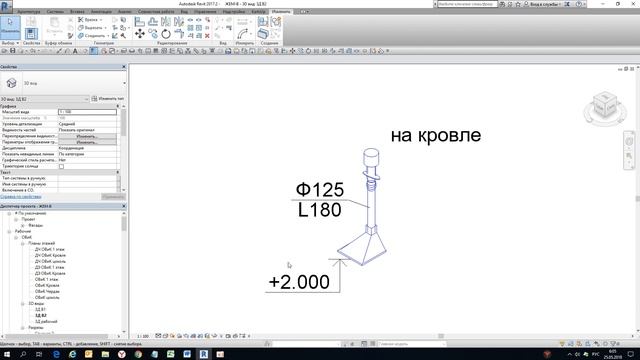Screen dimensions: 640x360
Task: Select the Mirror draw axis tool
Action: [x=179, y=21]
